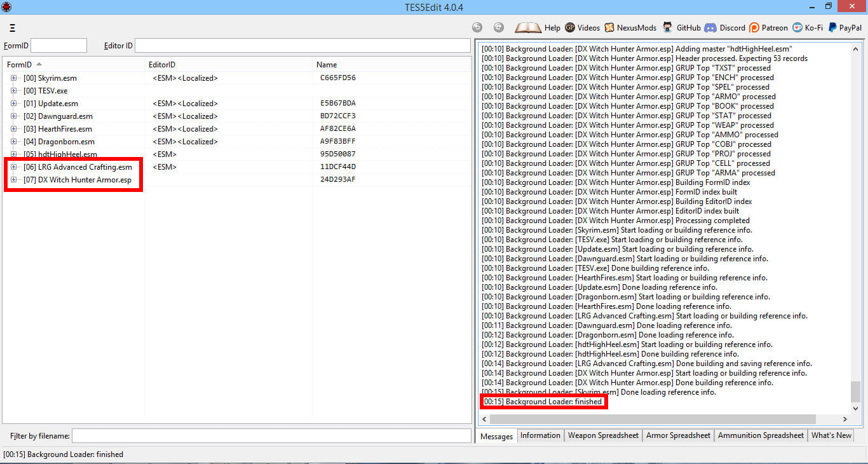Select the Name value E5B67BDA
The image size is (868, 464).
point(338,104)
